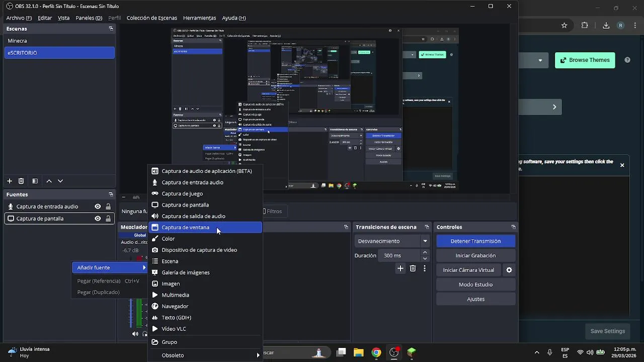Decrease duration with the down stepper arrow
644x362 pixels.
(425, 258)
